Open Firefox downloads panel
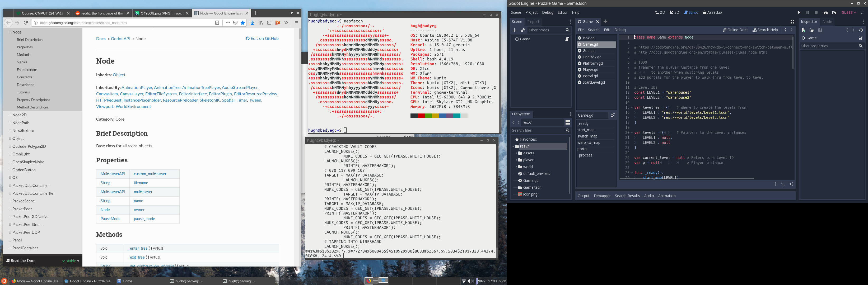This screenshot has width=868, height=285. coord(252,23)
